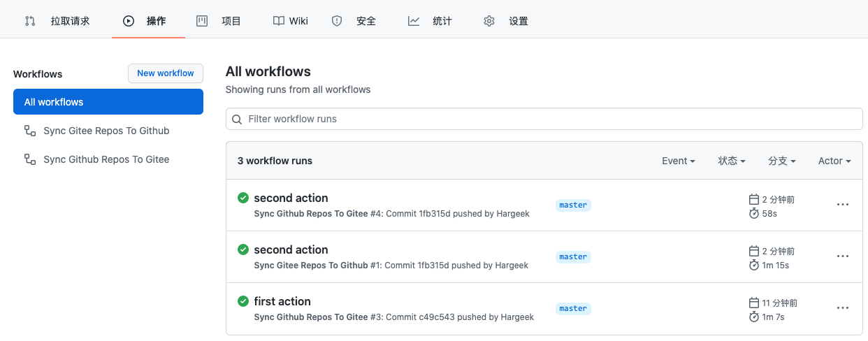Click the calendar icon on run #1 row
Screen dimensions: 868x341
753,251
